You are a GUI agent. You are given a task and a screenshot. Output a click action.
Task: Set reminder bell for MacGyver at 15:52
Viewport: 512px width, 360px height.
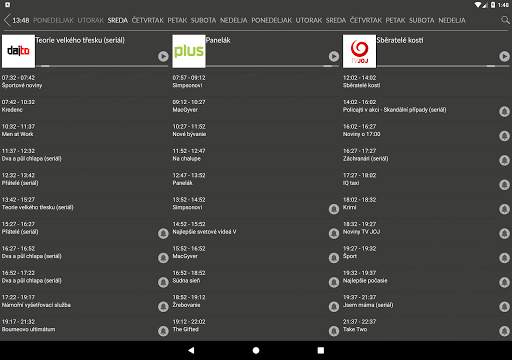pyautogui.click(x=334, y=258)
